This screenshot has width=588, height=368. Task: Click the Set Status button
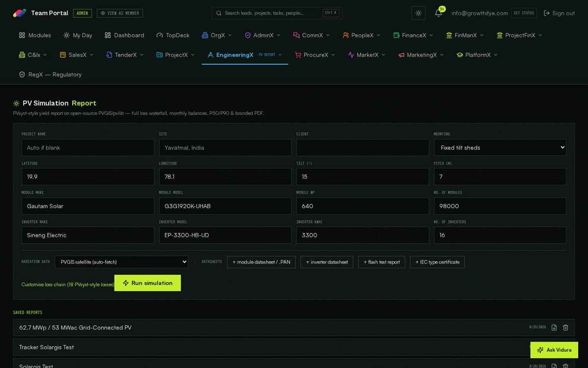click(x=524, y=13)
